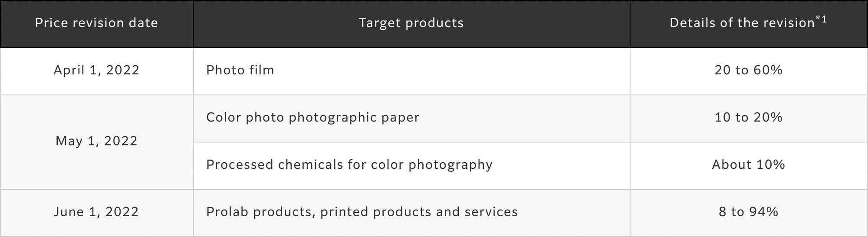Select the "June 1, 2022" date cell
868x237 pixels.
pyautogui.click(x=96, y=212)
